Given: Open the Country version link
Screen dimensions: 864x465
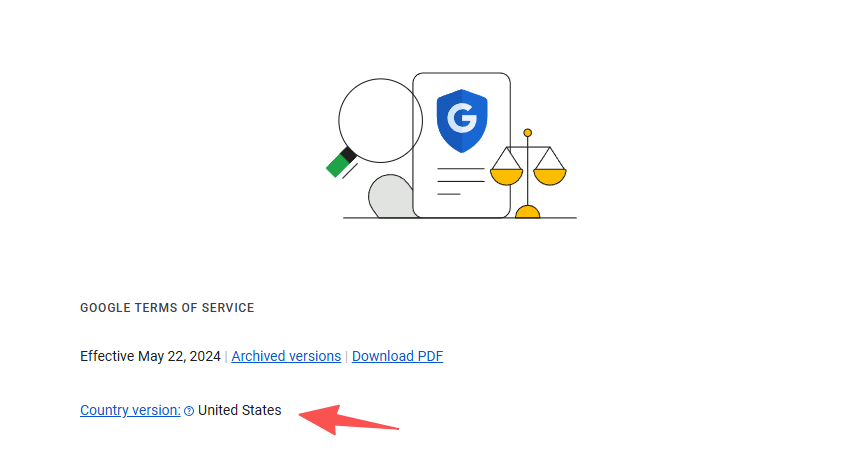Looking at the screenshot, I should click(x=130, y=410).
